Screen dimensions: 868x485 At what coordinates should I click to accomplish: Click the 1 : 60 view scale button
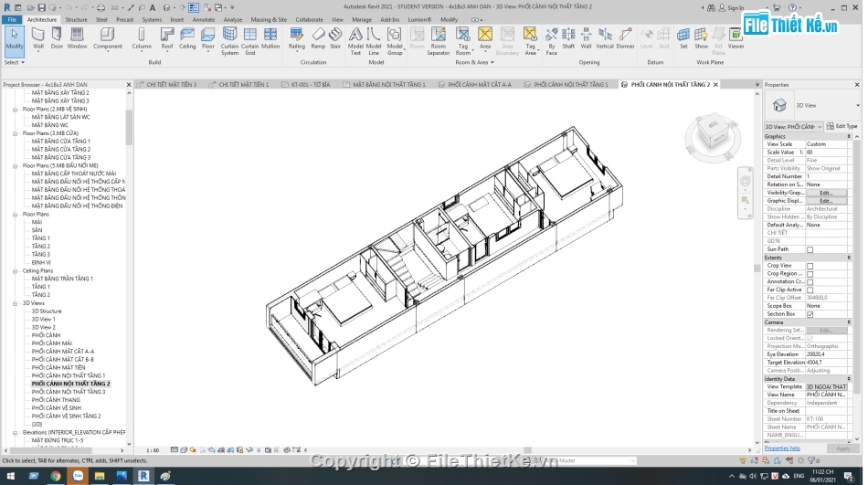(x=153, y=450)
